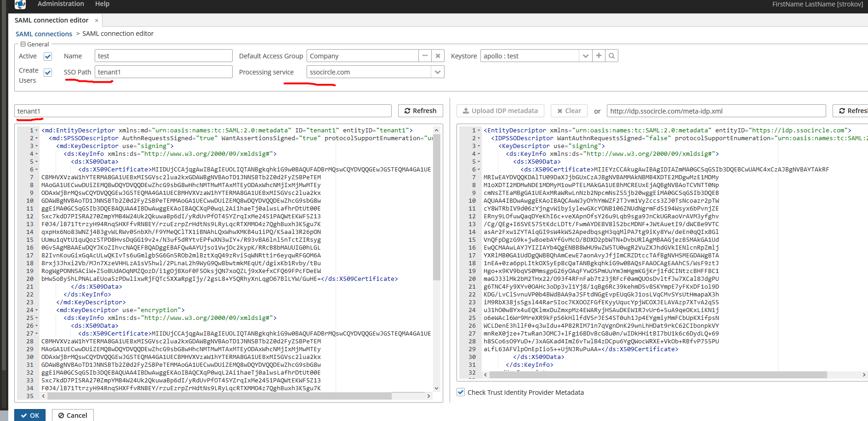This screenshot has height=421, width=868.
Task: Fold line 1 in SP metadata editor
Action: pos(36,131)
